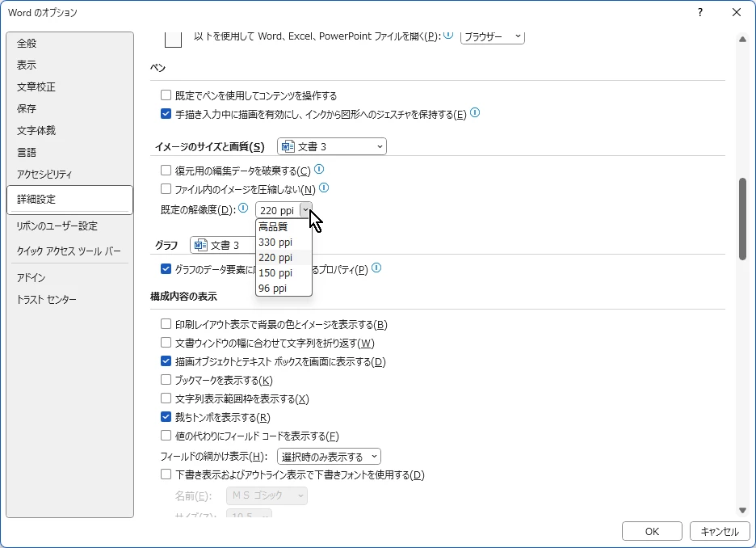
Task: Select 96 ppi from resolution list
Action: click(x=283, y=288)
